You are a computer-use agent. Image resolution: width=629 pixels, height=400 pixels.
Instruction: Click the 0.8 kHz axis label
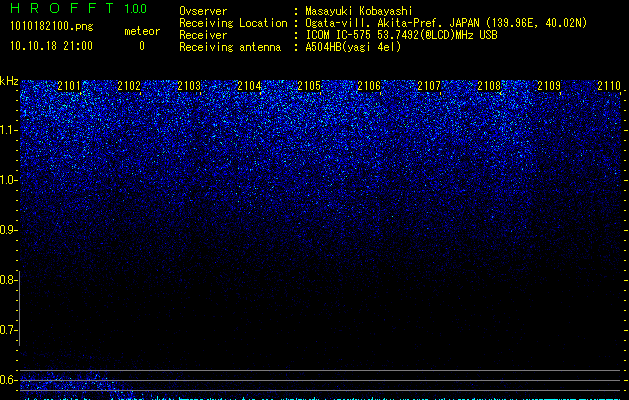[x=7, y=280]
